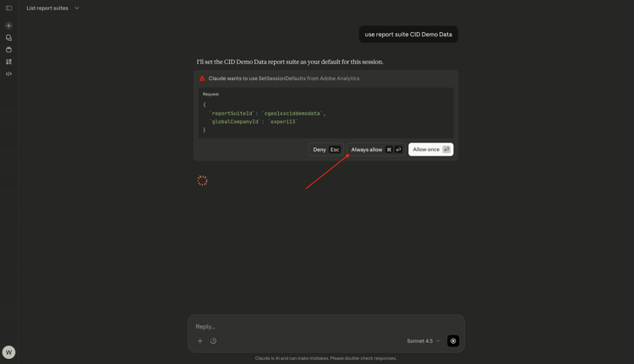634x364 pixels.
Task: Allow once the SetSessionDefaults request
Action: (x=430, y=149)
